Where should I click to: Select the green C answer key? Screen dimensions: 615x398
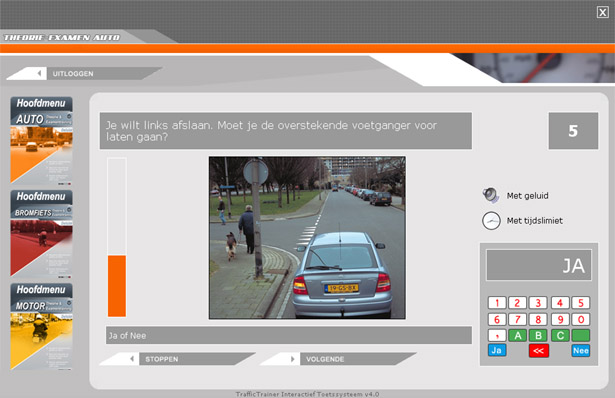560,335
